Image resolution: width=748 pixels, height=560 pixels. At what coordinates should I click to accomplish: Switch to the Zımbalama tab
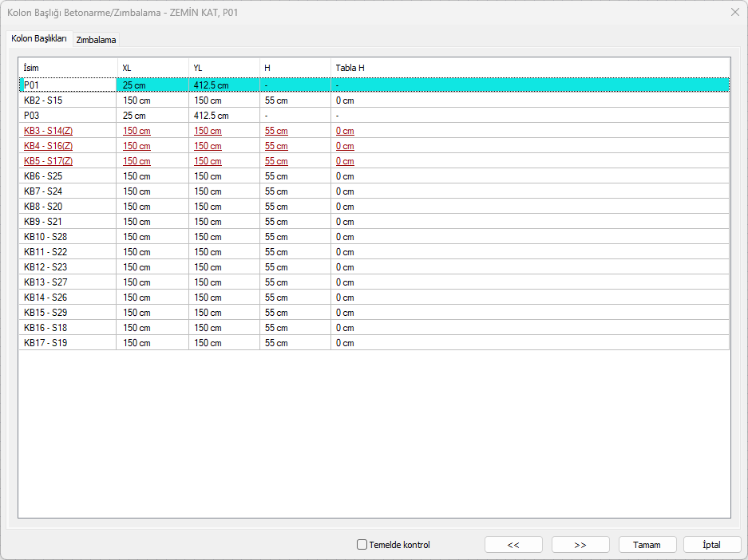tap(97, 40)
